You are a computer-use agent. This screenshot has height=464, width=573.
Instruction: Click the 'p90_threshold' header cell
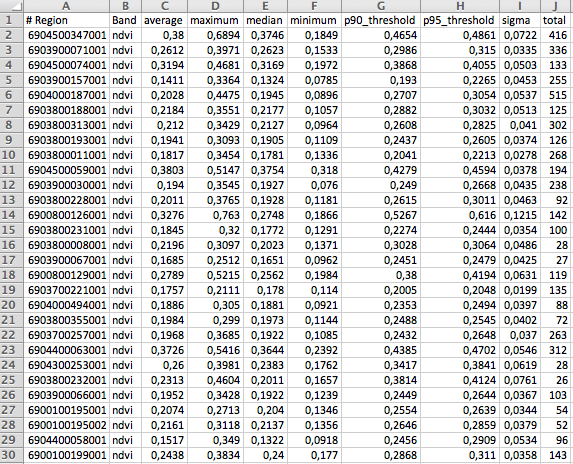(381, 20)
